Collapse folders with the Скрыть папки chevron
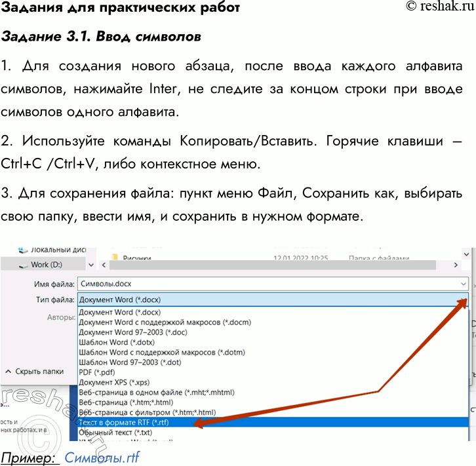The height and width of the screenshot is (466, 476). [9, 372]
